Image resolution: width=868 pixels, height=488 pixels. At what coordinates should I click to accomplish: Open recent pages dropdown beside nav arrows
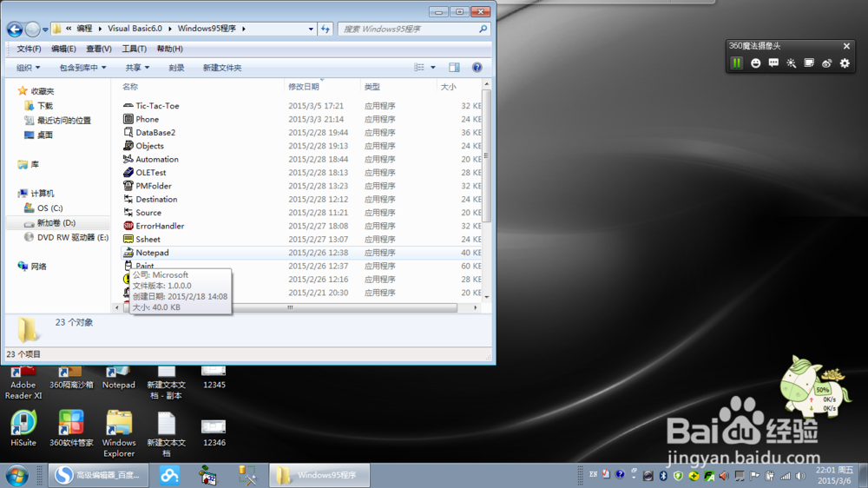coord(45,30)
